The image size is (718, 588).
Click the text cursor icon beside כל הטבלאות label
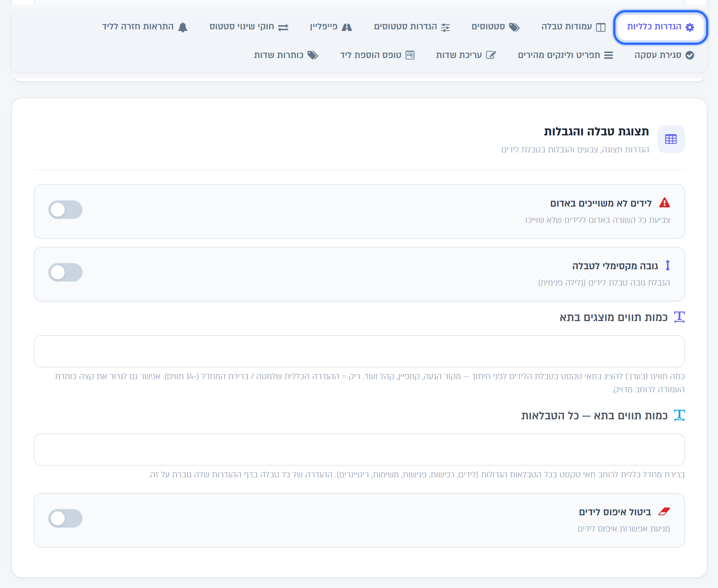point(679,415)
